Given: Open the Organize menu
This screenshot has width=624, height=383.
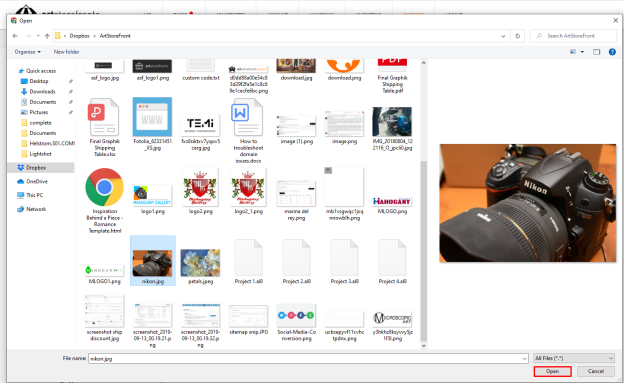Looking at the screenshot, I should click(27, 52).
